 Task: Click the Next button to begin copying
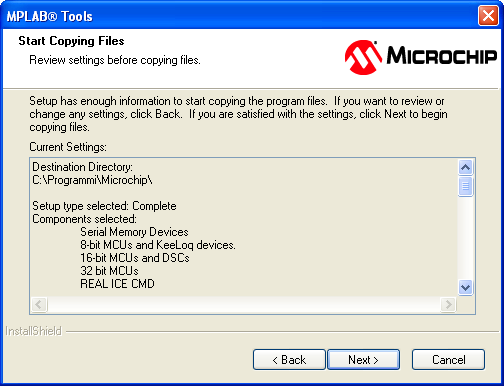tap(363, 359)
